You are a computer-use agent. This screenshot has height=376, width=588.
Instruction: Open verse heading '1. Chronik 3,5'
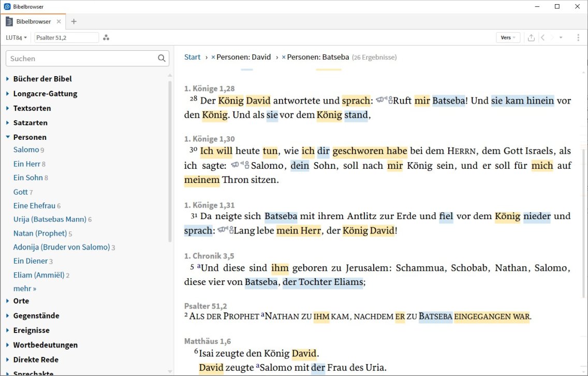point(209,256)
